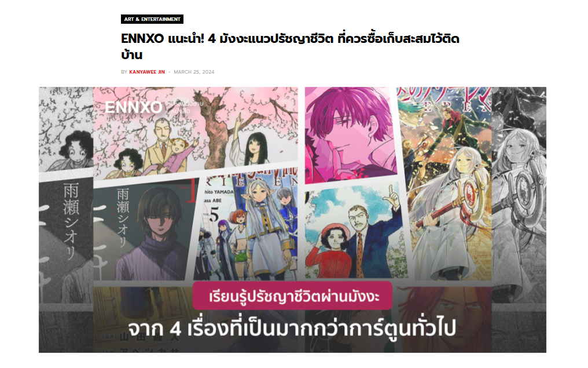
Task: Select the cherry blossom family manga cover
Action: pyautogui.click(x=196, y=133)
